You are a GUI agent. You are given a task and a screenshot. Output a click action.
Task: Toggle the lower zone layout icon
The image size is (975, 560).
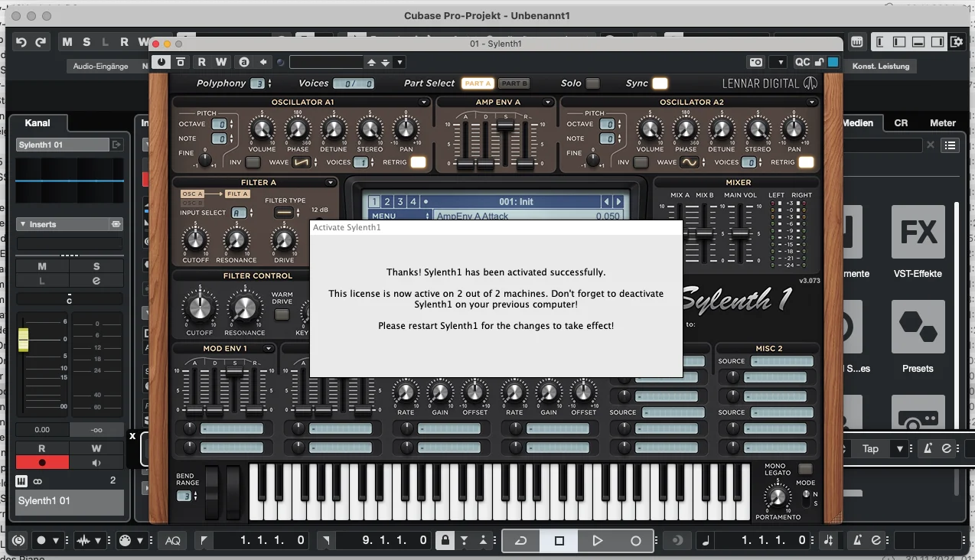point(918,42)
